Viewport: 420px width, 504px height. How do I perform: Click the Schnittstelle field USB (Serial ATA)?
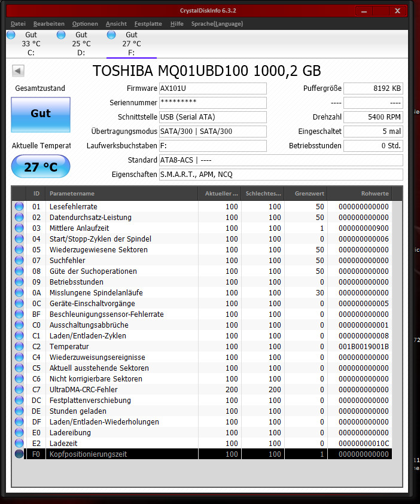213,117
